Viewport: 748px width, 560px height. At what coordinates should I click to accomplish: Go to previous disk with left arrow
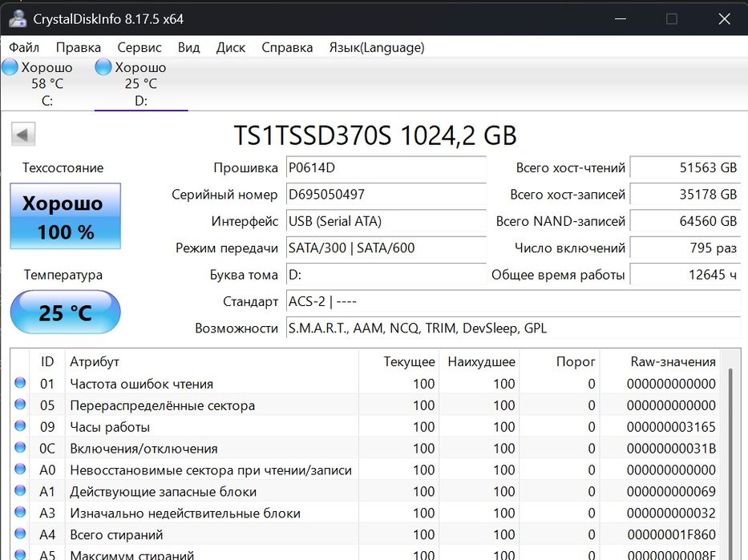pos(23,134)
